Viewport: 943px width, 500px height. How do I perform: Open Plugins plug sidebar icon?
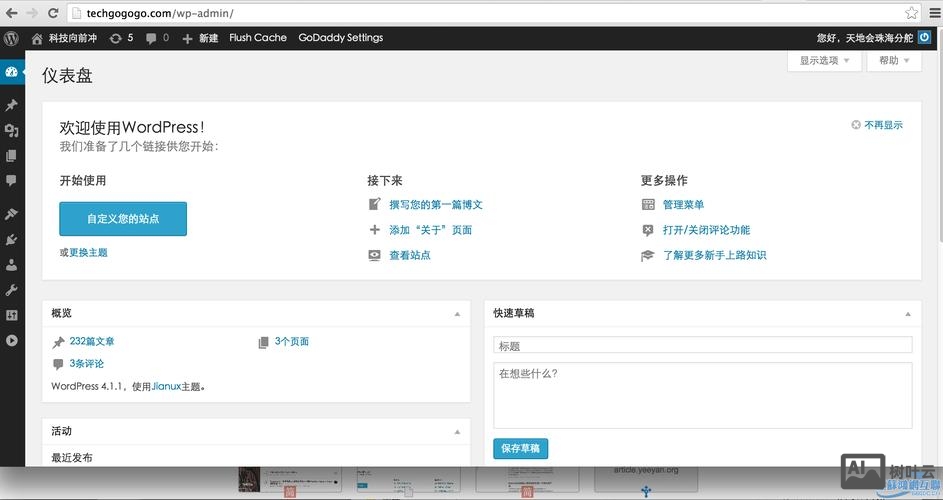[11, 239]
